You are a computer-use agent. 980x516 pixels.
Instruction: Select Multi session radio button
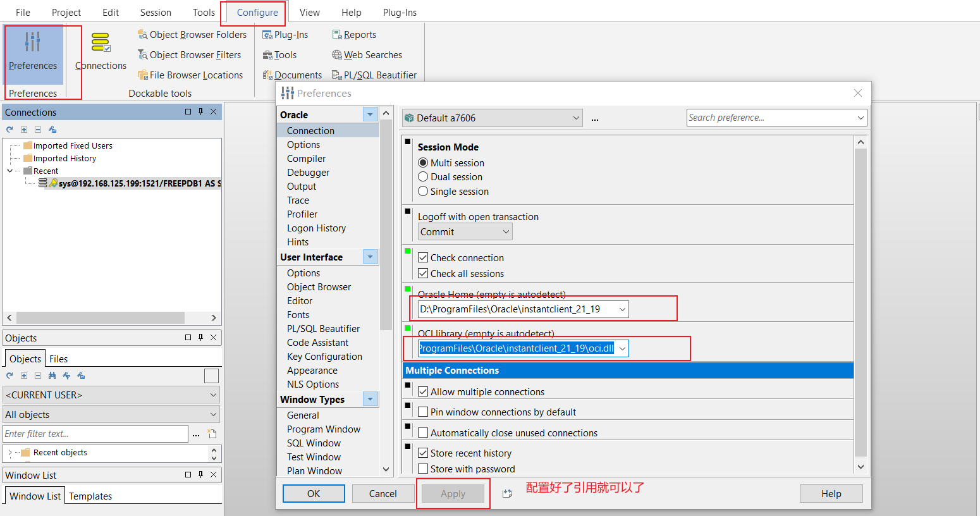click(x=423, y=163)
